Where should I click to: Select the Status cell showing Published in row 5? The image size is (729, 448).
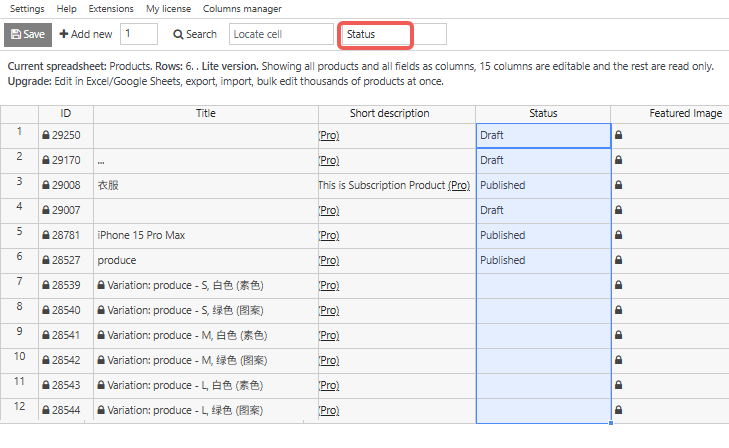542,235
